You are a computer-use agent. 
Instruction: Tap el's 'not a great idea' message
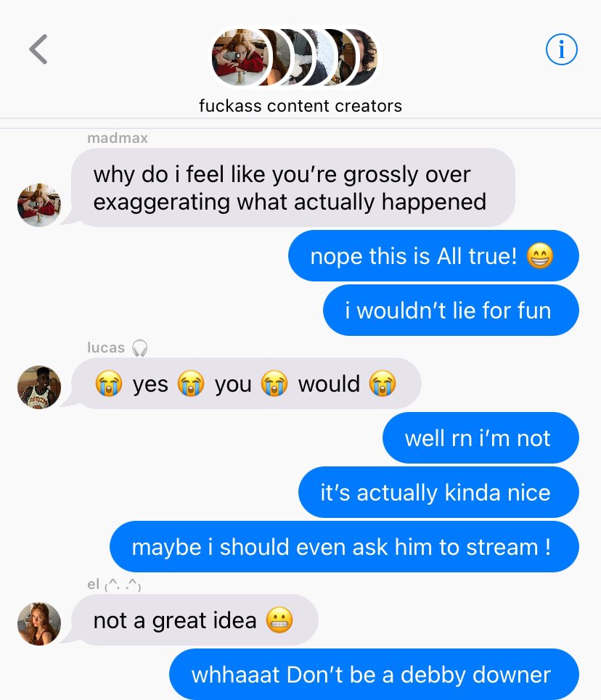pyautogui.click(x=195, y=620)
